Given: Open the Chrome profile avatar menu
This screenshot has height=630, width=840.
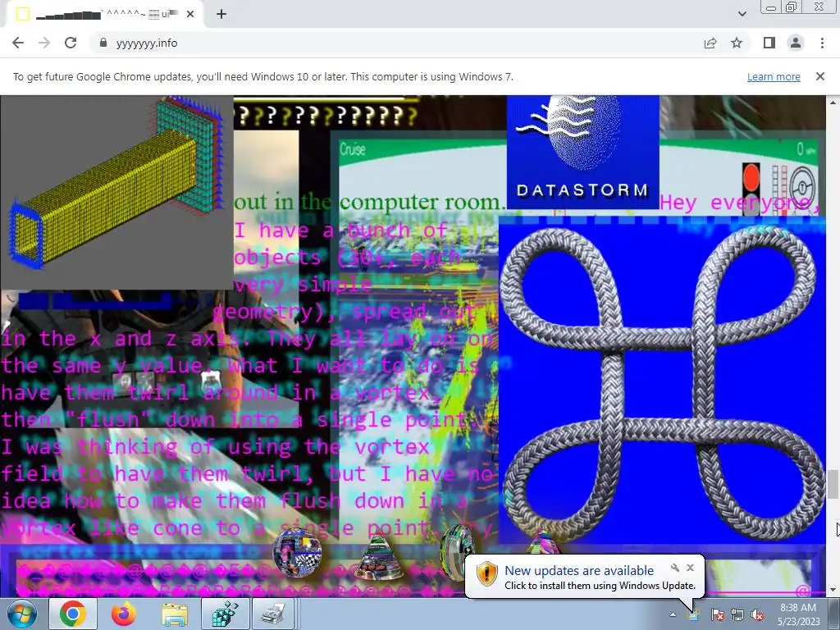Looking at the screenshot, I should point(796,43).
